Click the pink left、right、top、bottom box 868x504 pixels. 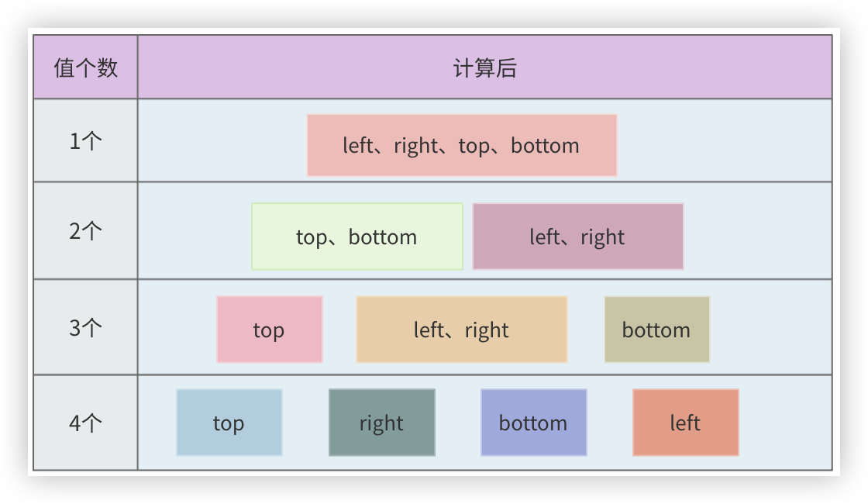[461, 145]
